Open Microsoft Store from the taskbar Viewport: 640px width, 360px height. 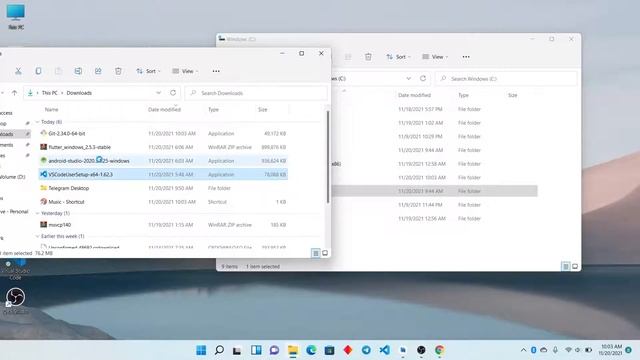tap(329, 350)
